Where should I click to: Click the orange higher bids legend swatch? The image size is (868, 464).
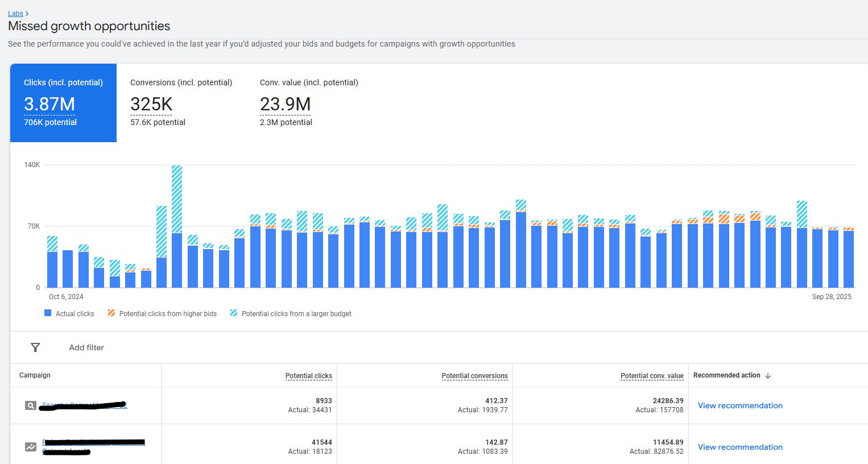click(111, 313)
